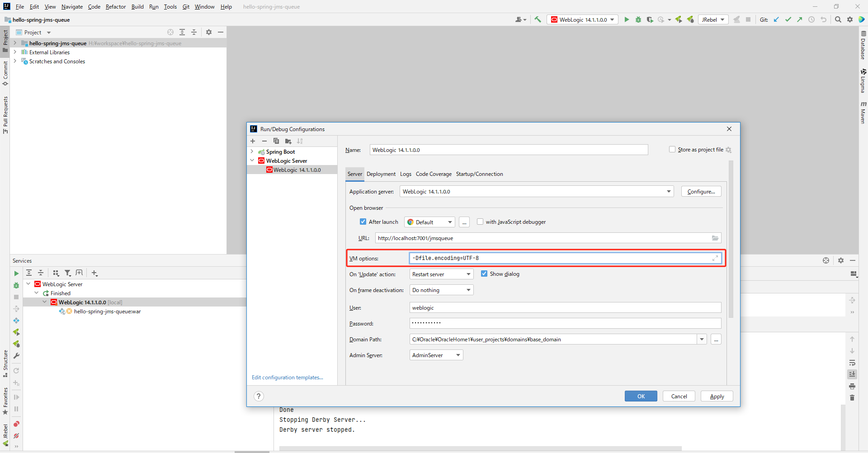Click Configure... button for application server
868x453 pixels.
coord(701,192)
